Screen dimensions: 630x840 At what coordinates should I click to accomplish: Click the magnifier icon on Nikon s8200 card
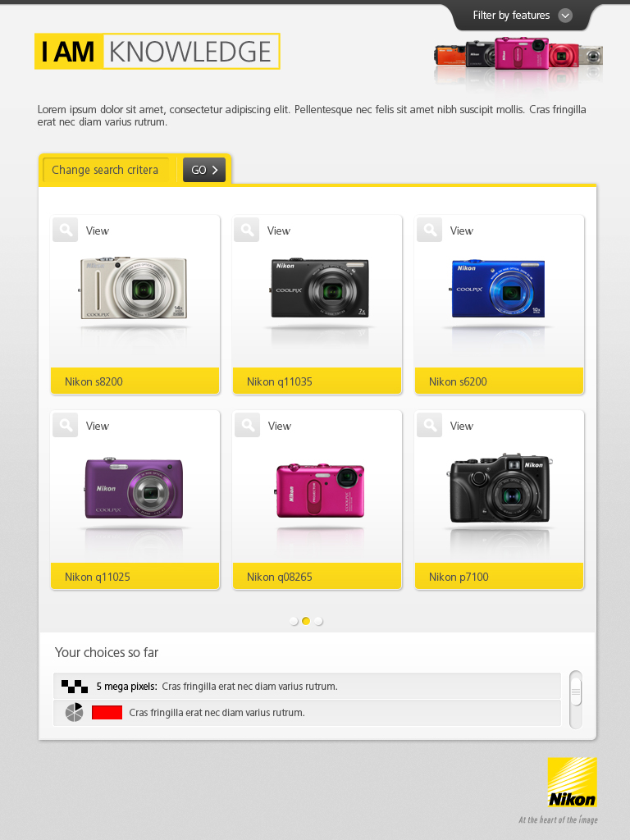tap(66, 230)
